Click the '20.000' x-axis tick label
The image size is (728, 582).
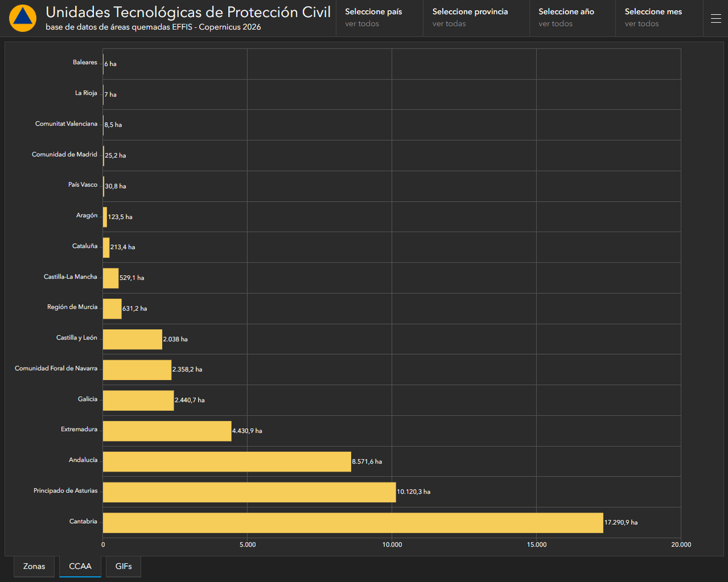click(x=681, y=544)
